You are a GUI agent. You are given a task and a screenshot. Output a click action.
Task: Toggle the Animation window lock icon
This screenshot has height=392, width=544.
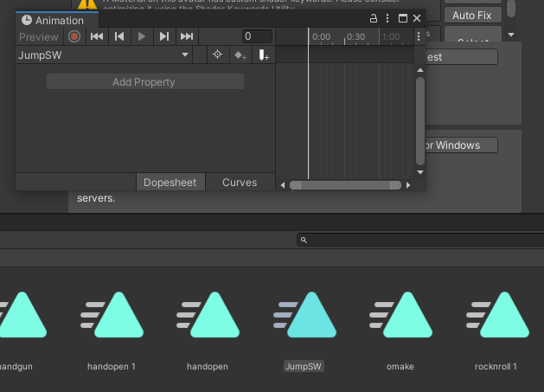374,18
